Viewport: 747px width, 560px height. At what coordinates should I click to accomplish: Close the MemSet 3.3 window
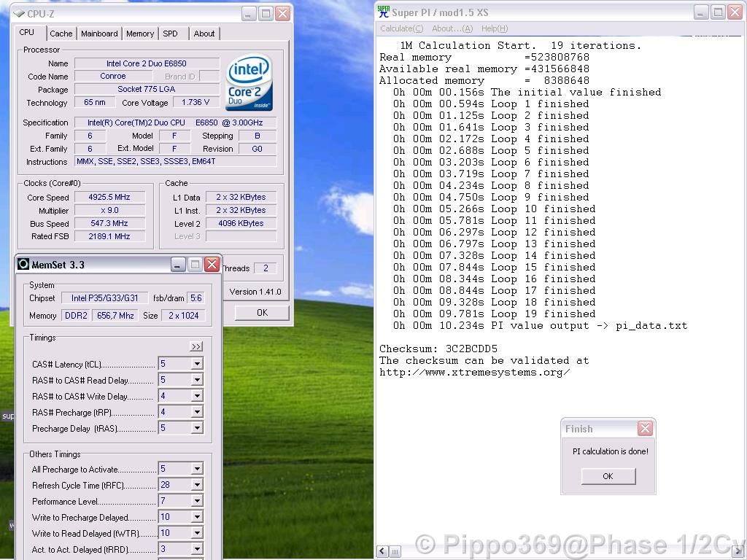click(x=212, y=264)
